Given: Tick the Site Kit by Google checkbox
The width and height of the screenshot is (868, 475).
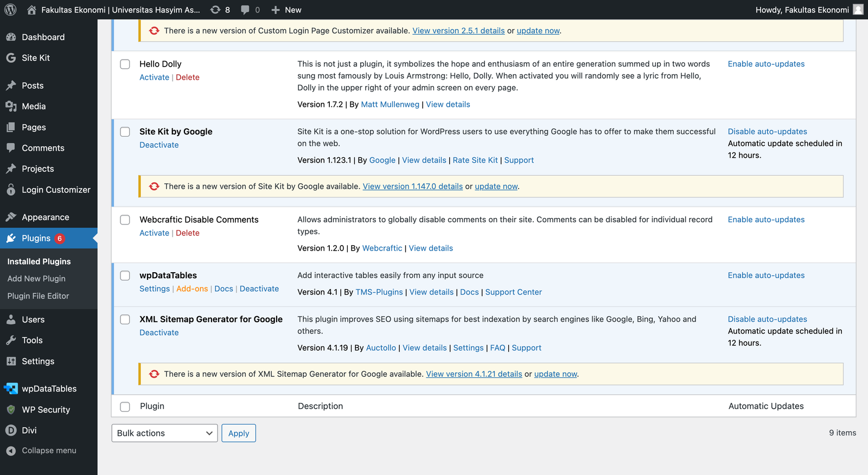Looking at the screenshot, I should [x=125, y=132].
